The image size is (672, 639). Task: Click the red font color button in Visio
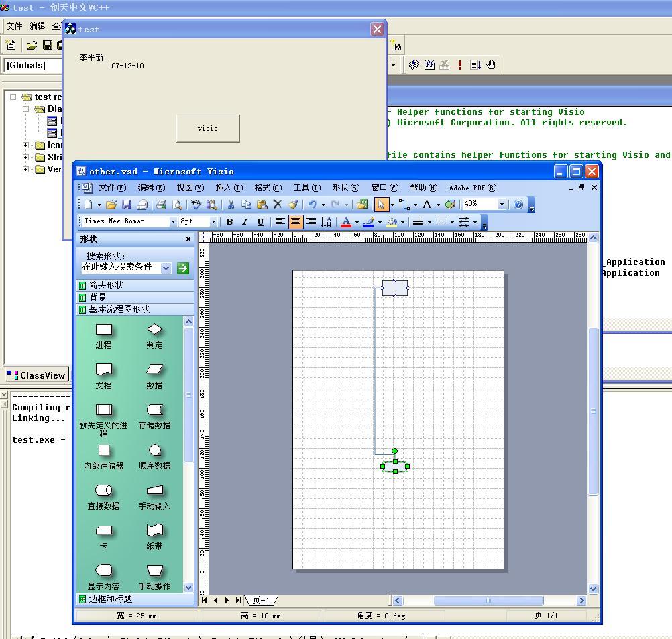point(346,222)
